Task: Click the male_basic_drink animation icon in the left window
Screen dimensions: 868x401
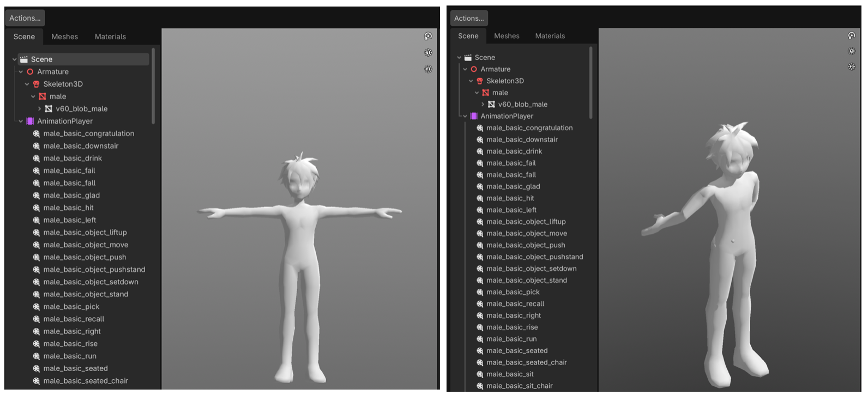Action: tap(36, 159)
